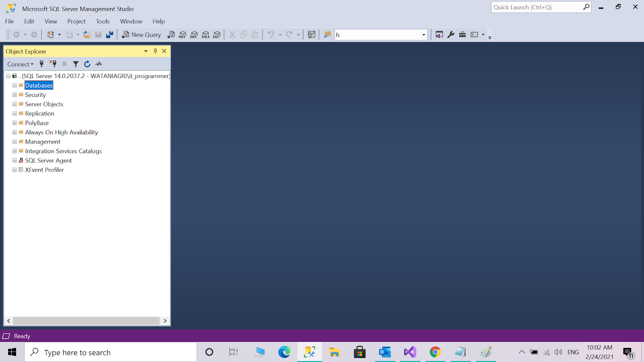Open Visual Studio from the taskbar
The image size is (644, 362).
(x=410, y=352)
